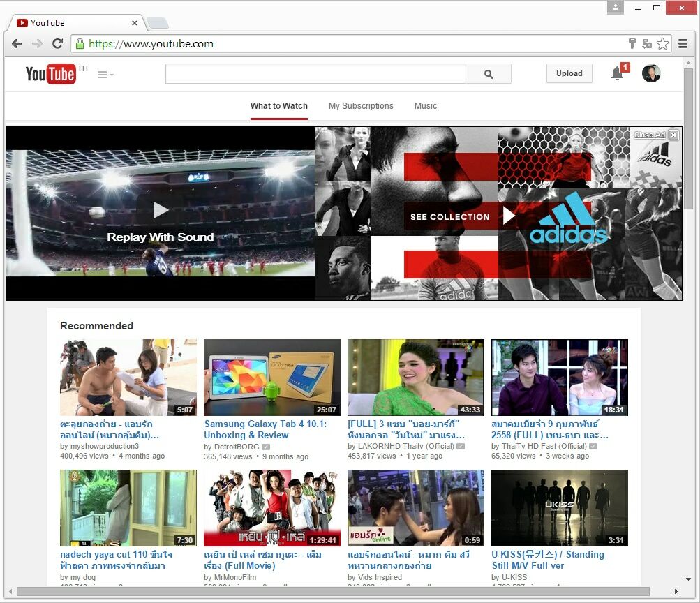Reload the page
This screenshot has width=700, height=603.
point(58,44)
